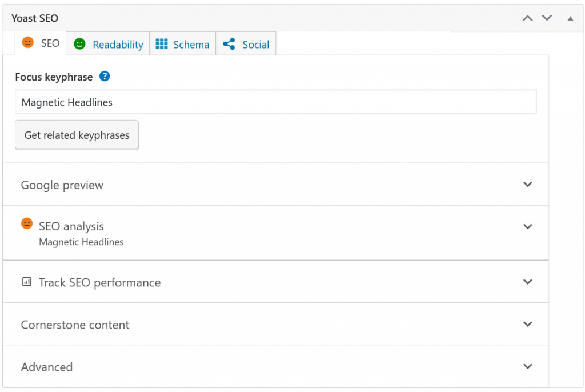Viewport: 585px width, 392px height.
Task: Click the Magnetic Headlines link under SEO analysis
Action: pos(81,242)
